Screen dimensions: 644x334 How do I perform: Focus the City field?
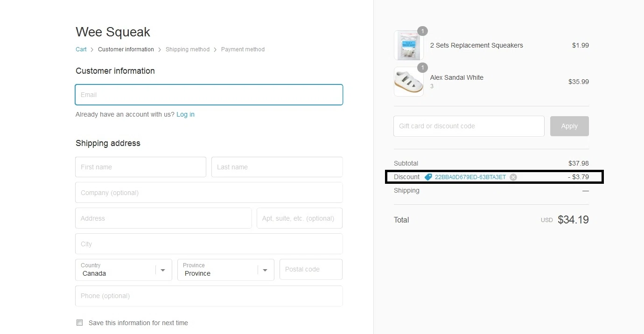tap(209, 244)
